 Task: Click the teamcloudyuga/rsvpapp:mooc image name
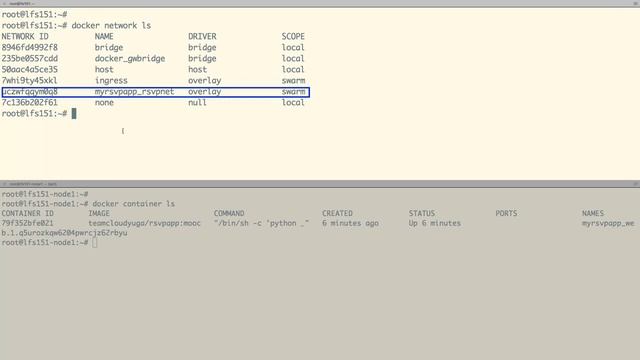(x=144, y=223)
